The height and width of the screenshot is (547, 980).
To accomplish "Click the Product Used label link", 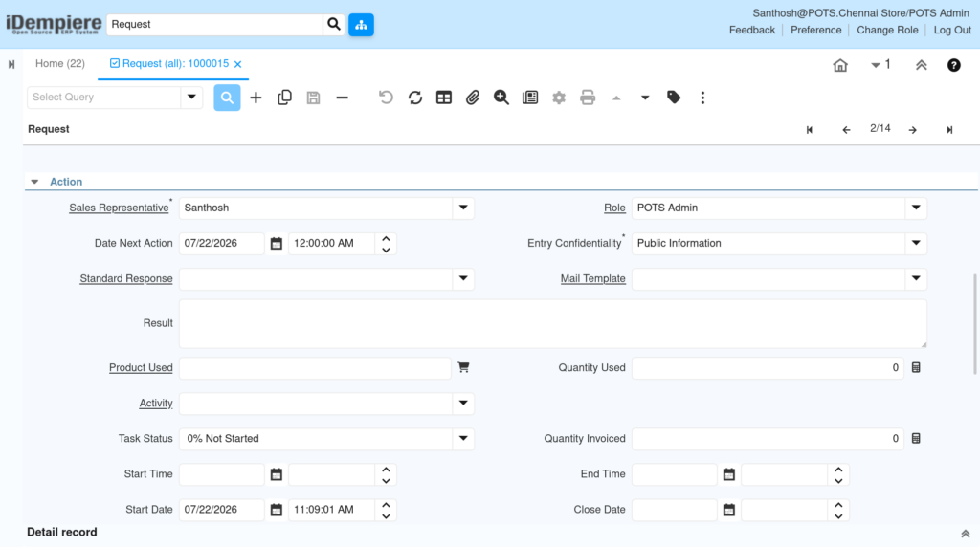I will pos(141,368).
